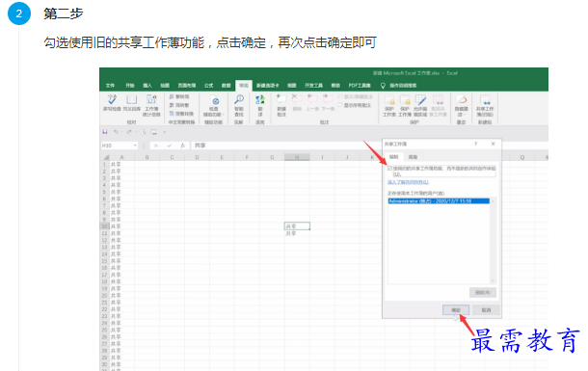This screenshot has width=588, height=371.
Task: Click the user list scrollbar in dialog
Action: (493, 241)
